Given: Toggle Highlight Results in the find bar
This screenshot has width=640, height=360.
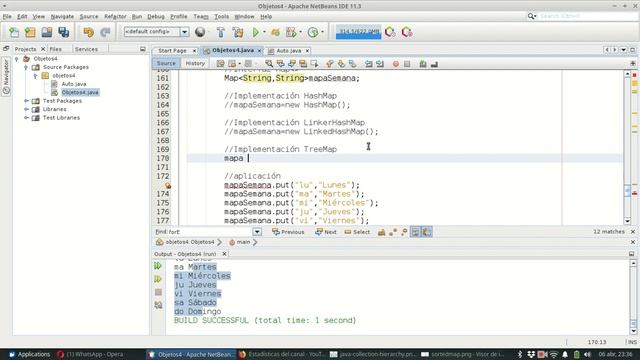Looking at the screenshot, I should click(x=416, y=232).
